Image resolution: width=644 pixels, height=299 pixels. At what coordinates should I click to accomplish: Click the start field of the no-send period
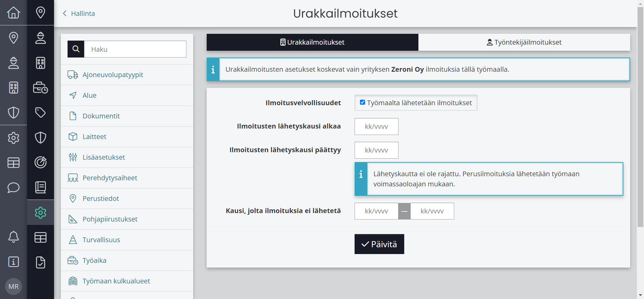point(376,211)
